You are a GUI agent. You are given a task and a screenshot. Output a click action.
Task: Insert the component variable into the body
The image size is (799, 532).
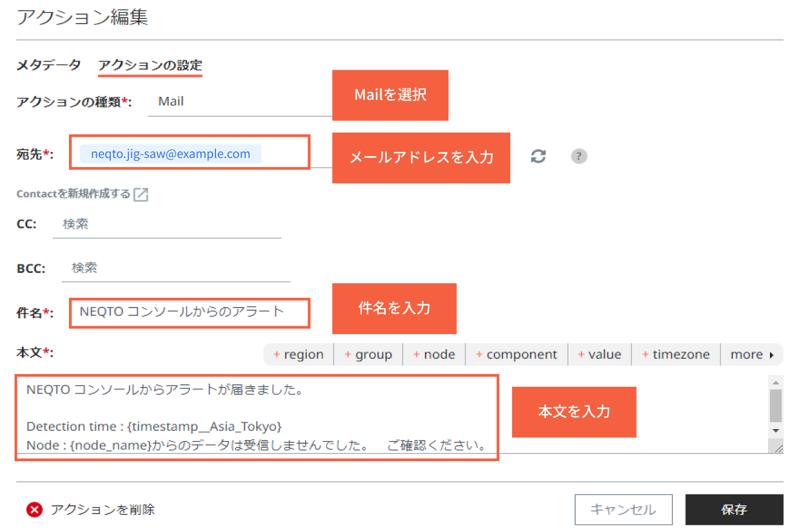pos(516,354)
